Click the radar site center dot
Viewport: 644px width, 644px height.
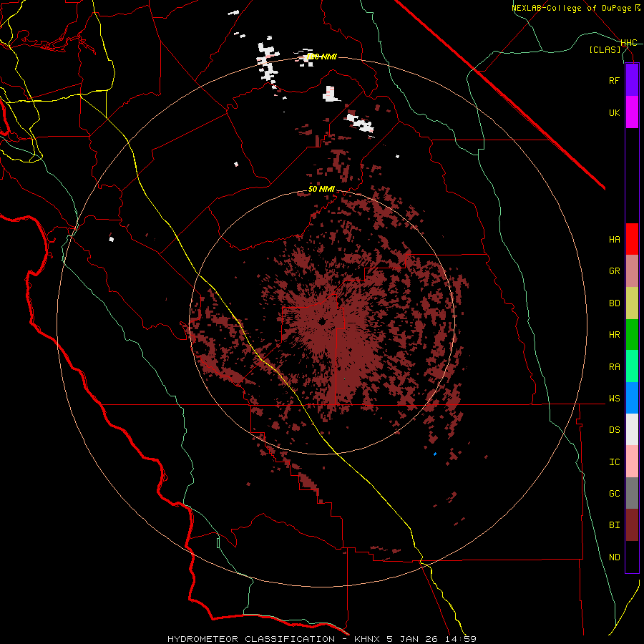[x=322, y=321]
